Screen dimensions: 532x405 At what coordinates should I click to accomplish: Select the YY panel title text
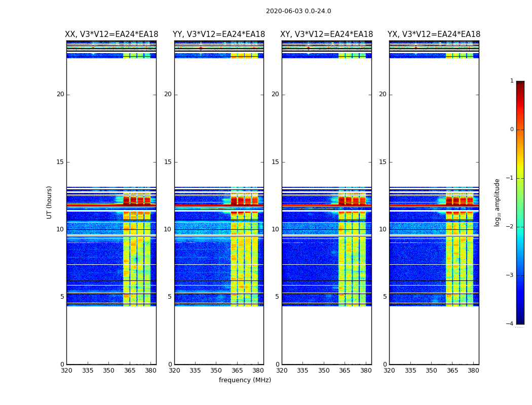point(219,34)
